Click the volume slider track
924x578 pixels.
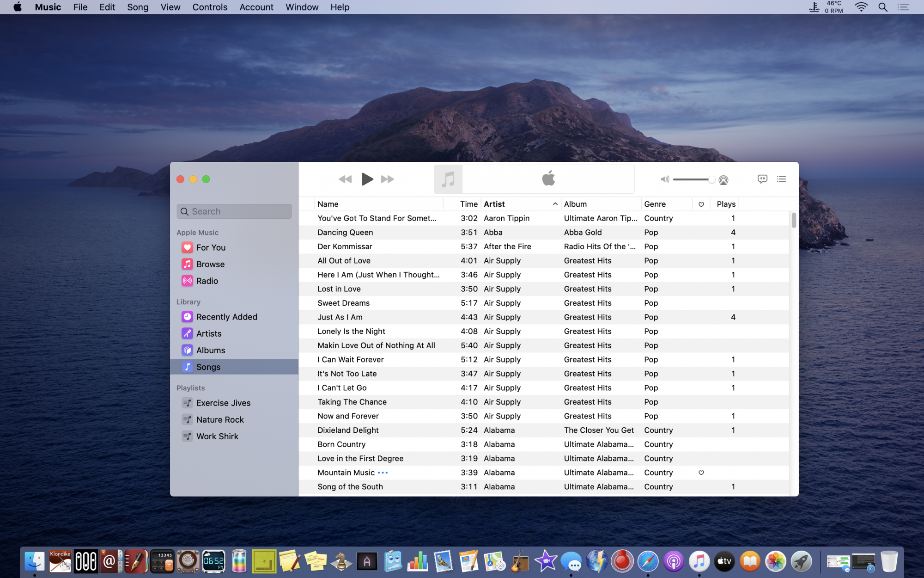(691, 179)
